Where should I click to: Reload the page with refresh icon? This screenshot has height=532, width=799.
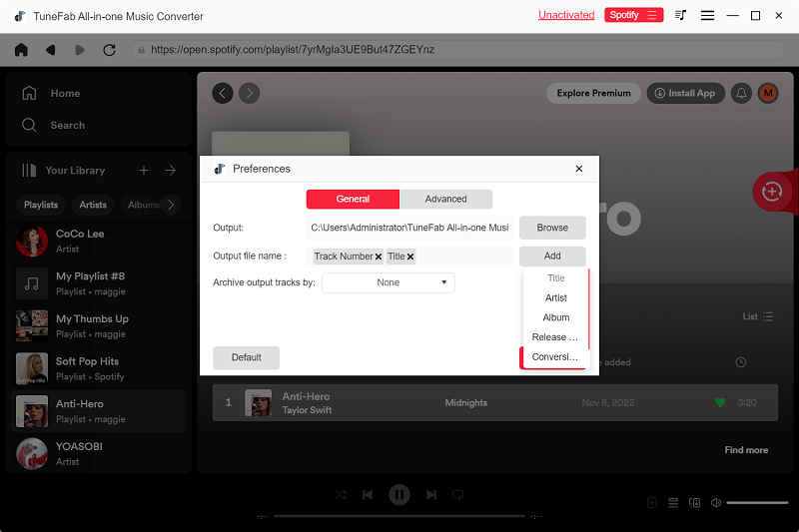pos(109,49)
